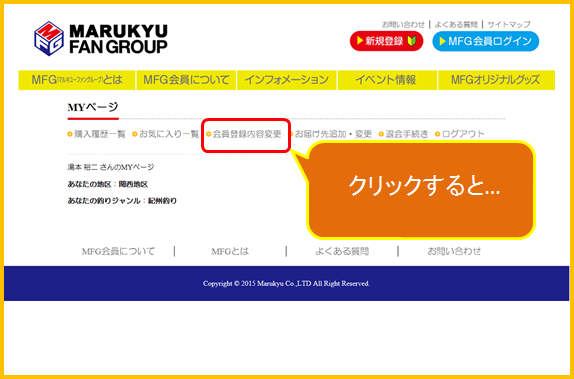
Task: Open the お問い合わせ link in header
Action: [403, 25]
